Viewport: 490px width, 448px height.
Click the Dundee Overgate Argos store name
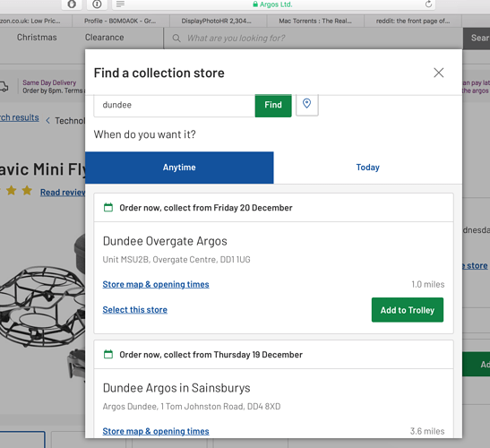(165, 241)
